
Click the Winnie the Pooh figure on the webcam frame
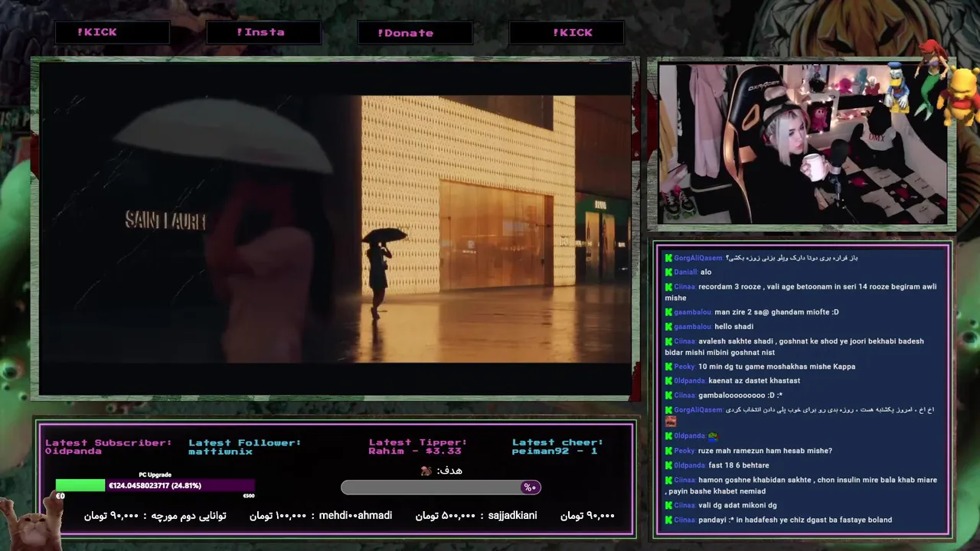pos(960,96)
